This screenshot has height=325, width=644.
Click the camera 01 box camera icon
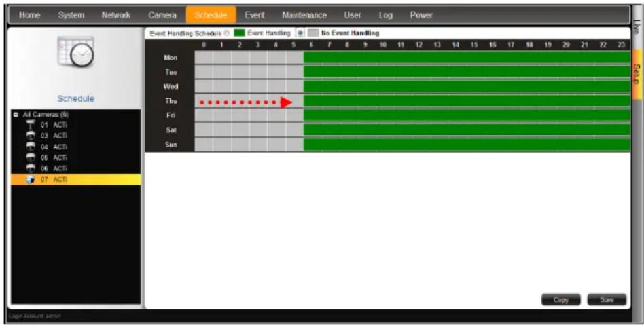[x=30, y=125]
